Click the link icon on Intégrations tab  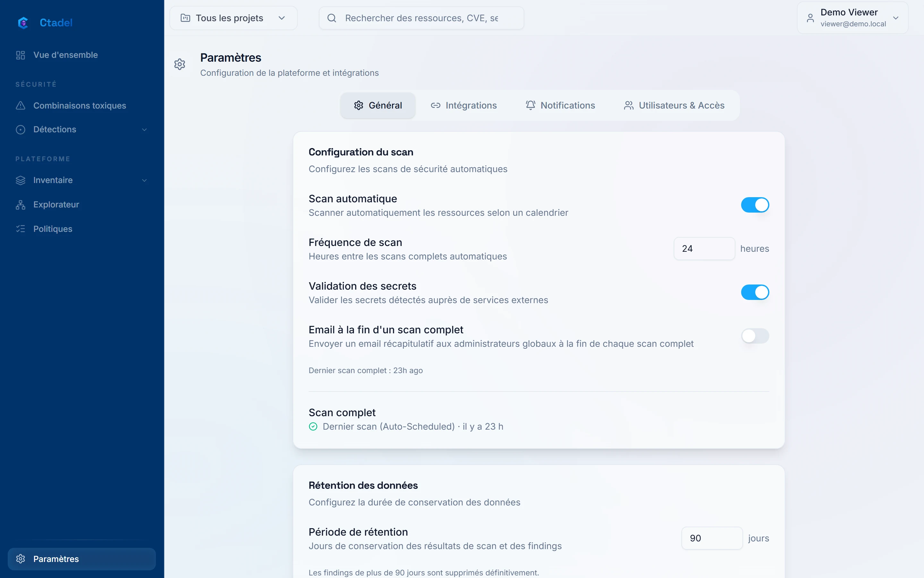436,106
